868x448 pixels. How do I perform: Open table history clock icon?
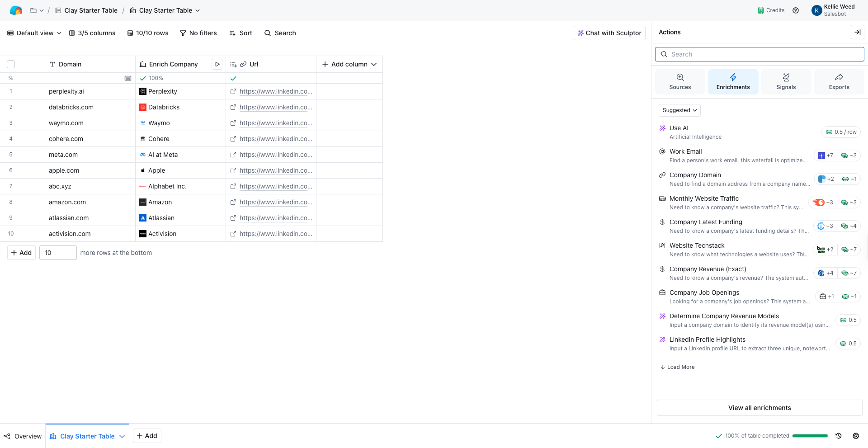coord(839,436)
